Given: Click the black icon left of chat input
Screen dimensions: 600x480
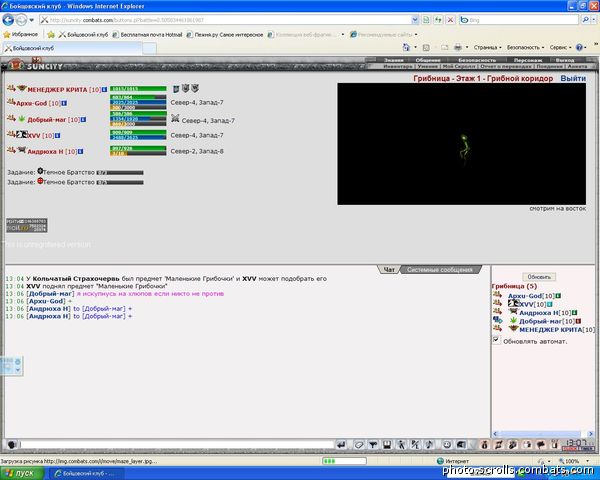Looking at the screenshot, I should pyautogui.click(x=12, y=444).
